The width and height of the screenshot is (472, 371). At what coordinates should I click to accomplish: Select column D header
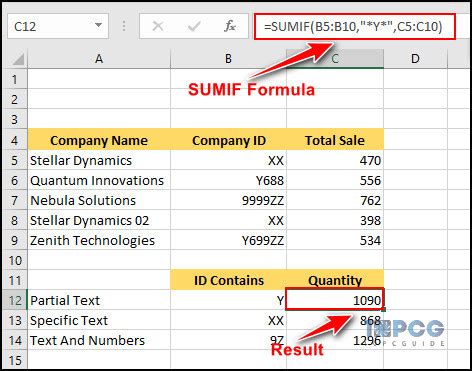pos(415,59)
